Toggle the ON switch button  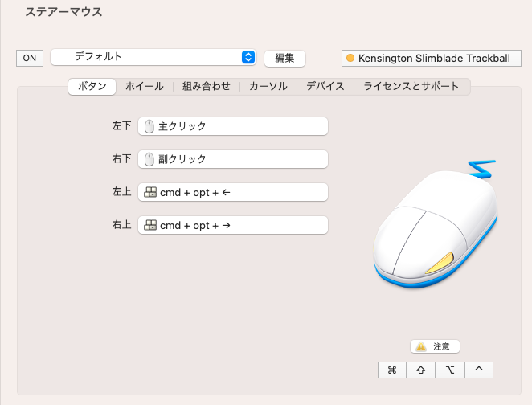pos(30,58)
